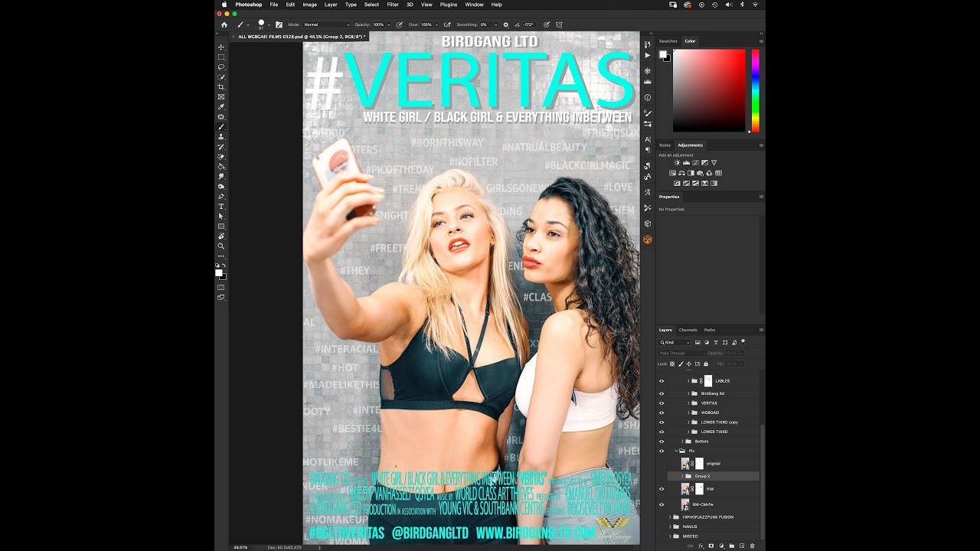Click the hue spectrum slider bar
The width and height of the screenshot is (980, 551).
pos(756,90)
